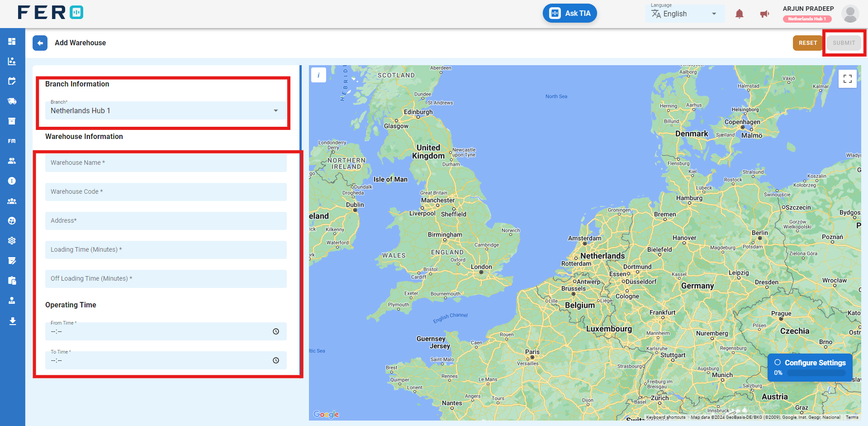Click the To Time input
Screen dimensions: 868x426
(x=166, y=360)
